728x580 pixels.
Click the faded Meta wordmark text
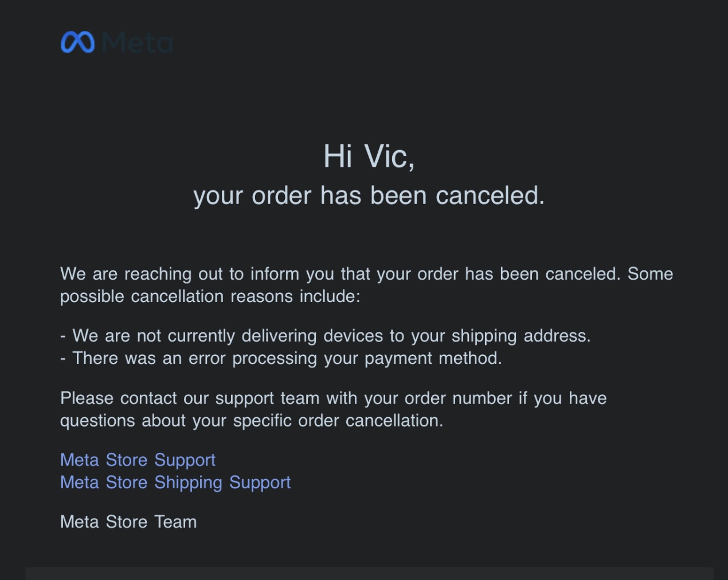[138, 43]
